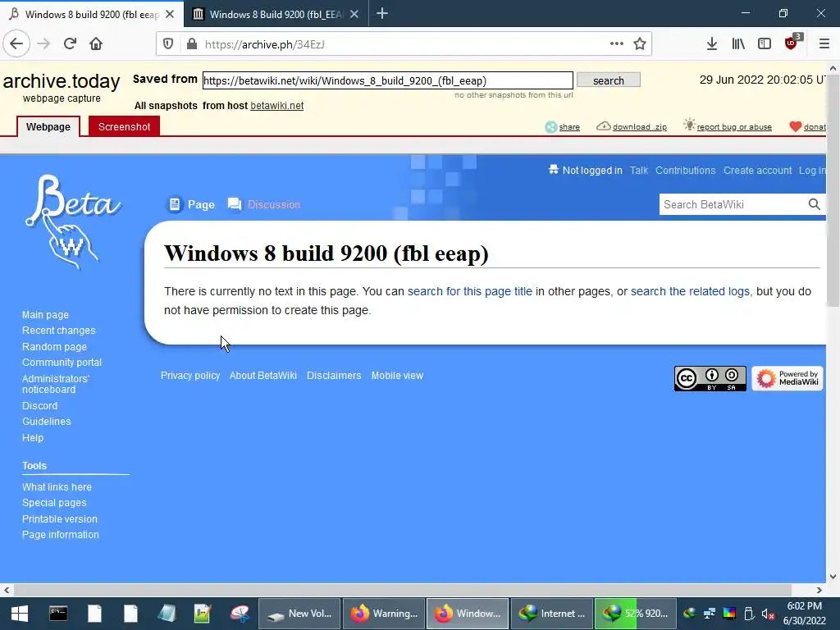Open Random page in sidebar
Image resolution: width=840 pixels, height=630 pixels.
coord(54,347)
